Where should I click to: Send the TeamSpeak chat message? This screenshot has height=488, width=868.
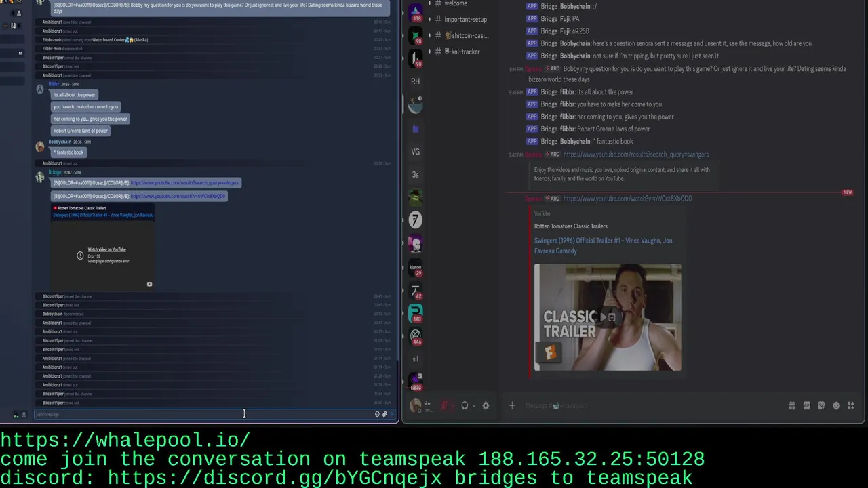click(392, 414)
